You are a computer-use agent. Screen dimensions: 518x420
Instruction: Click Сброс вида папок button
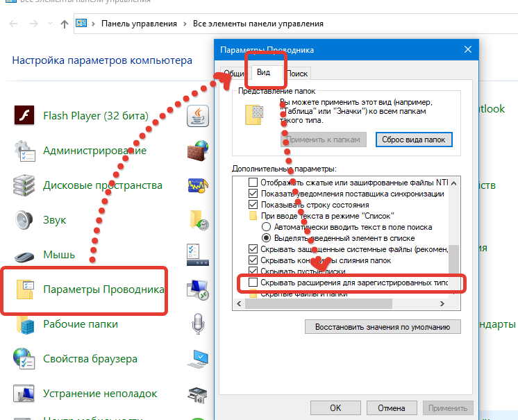coord(414,140)
